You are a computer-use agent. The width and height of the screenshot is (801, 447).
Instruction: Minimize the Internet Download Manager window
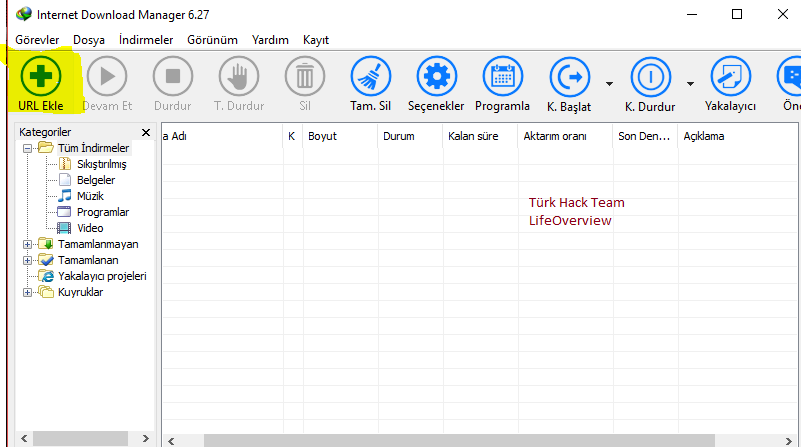click(692, 14)
